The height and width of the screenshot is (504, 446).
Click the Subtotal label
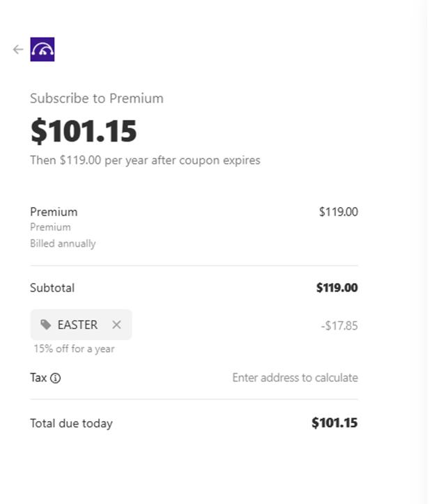click(52, 288)
